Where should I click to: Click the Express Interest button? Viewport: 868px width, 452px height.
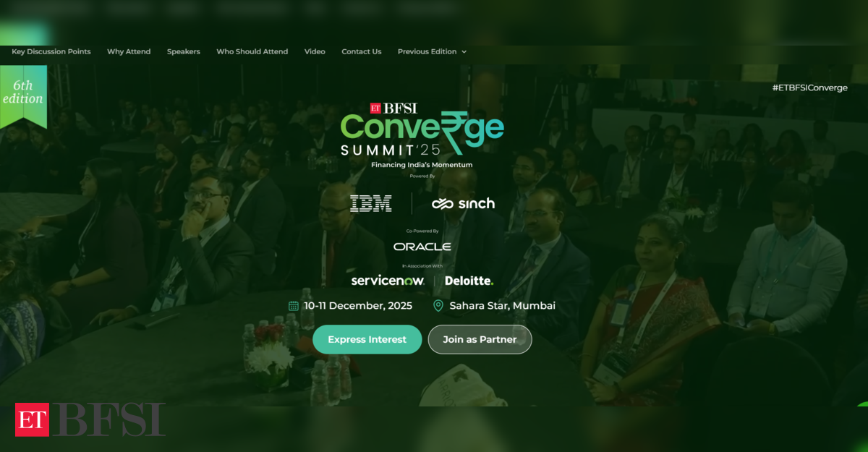point(367,339)
